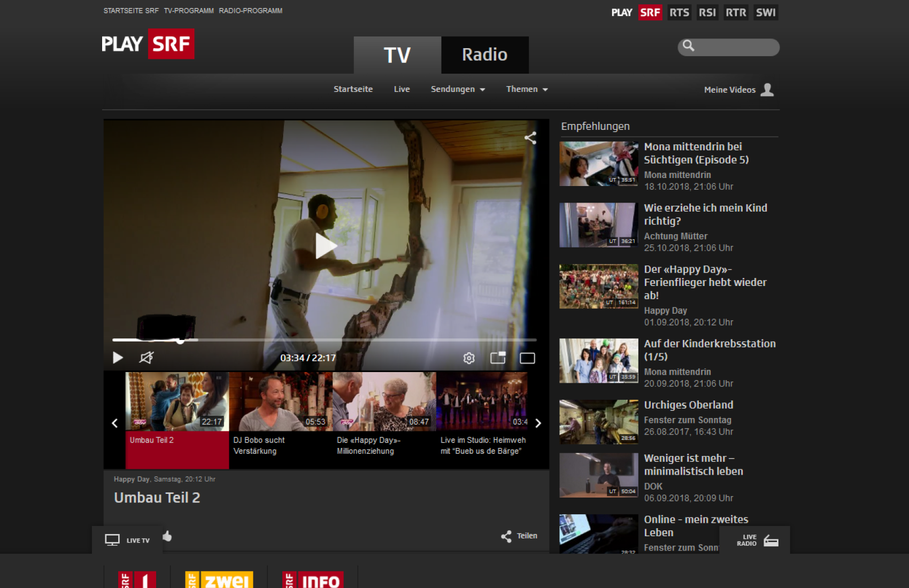Go to Startseite navigation item
This screenshot has height=588, width=909.
[x=353, y=89]
